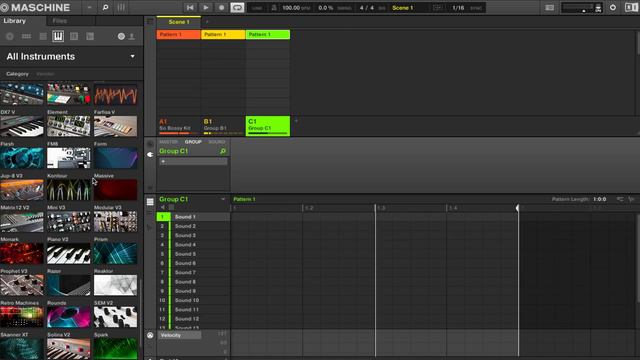Screen dimensions: 640x360
Task: Toggle the automation lane icon beside Velocity
Action: coord(150,335)
